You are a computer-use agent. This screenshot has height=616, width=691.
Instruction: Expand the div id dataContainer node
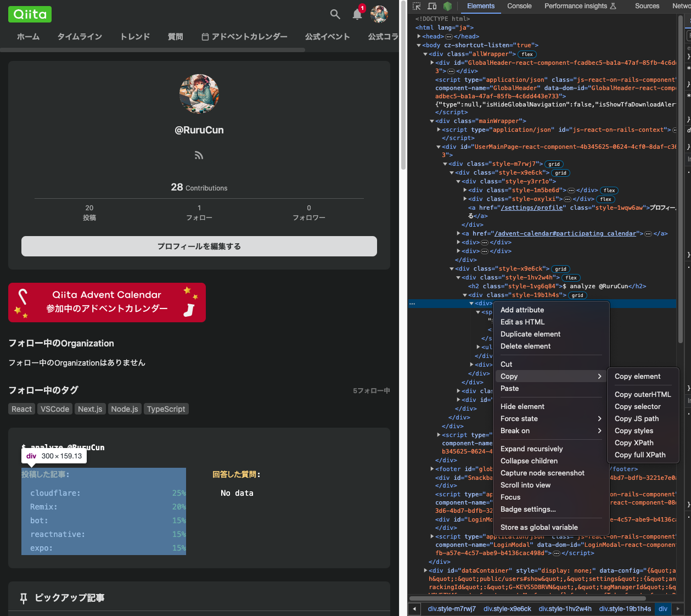click(x=425, y=571)
